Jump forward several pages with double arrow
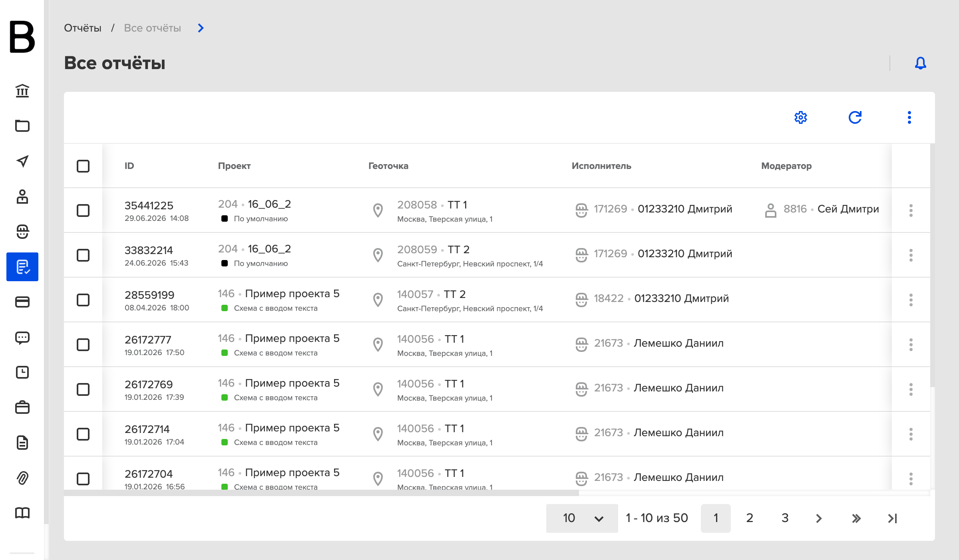Viewport: 959px width, 560px height. pyautogui.click(x=856, y=518)
